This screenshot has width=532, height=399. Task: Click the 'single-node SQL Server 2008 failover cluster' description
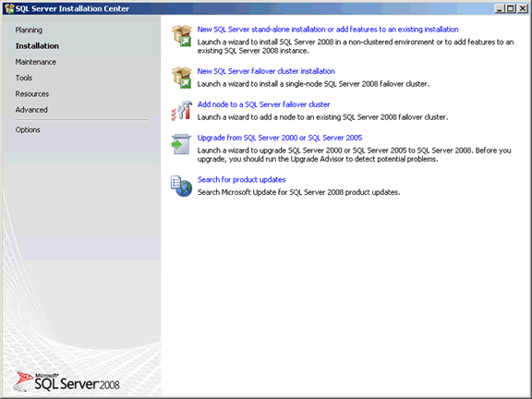tap(313, 84)
